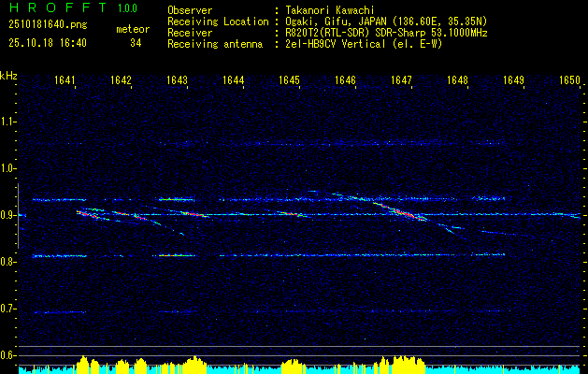This screenshot has width=588, height=374.
Task: Click the 1645 time marker
Action: coord(290,79)
